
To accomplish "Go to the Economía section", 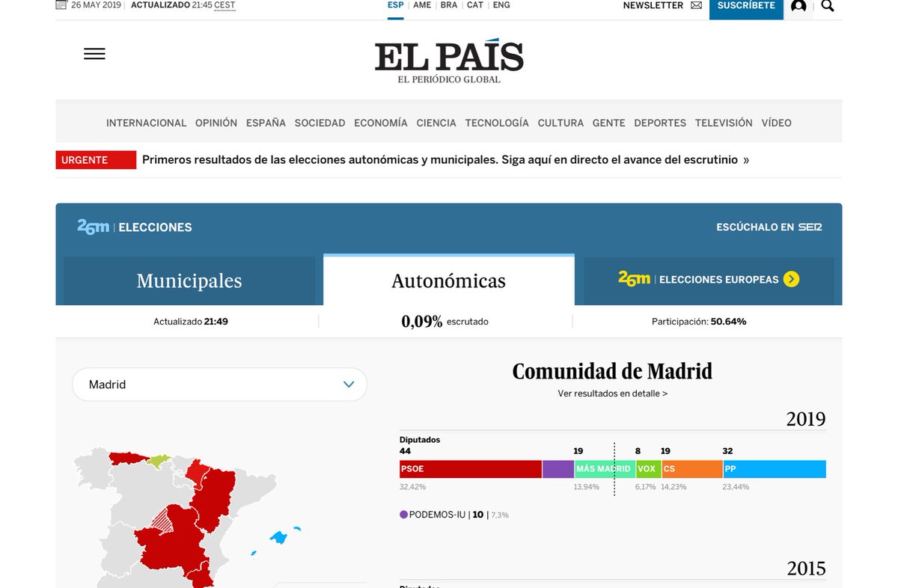I will tap(381, 123).
